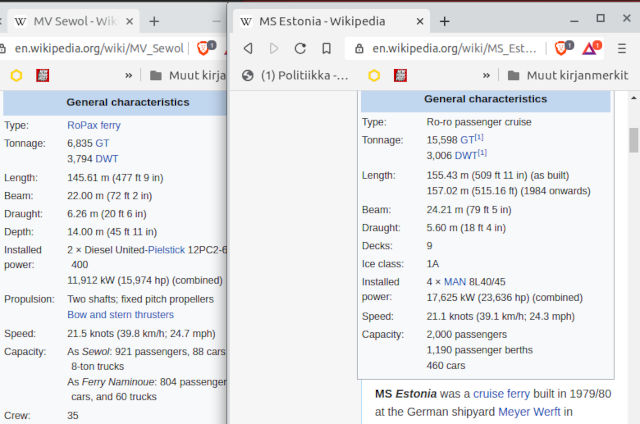Click the MS Estonia address bar URL
This screenshot has width=640, height=424.
[x=454, y=49]
